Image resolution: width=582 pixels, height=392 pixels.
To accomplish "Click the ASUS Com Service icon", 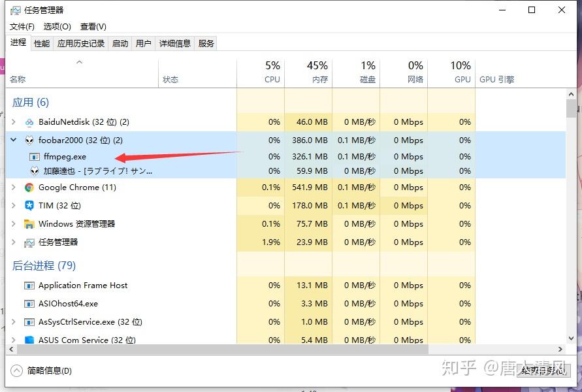I will point(28,340).
